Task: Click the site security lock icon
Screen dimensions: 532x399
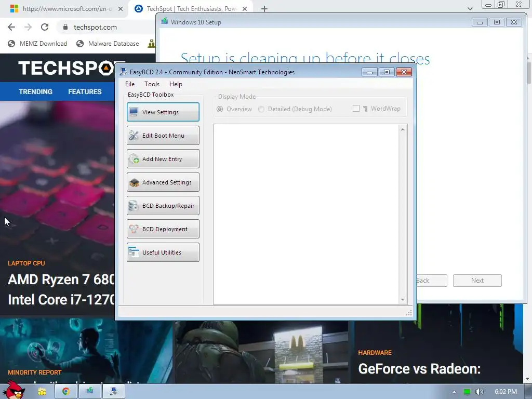Action: click(x=65, y=27)
